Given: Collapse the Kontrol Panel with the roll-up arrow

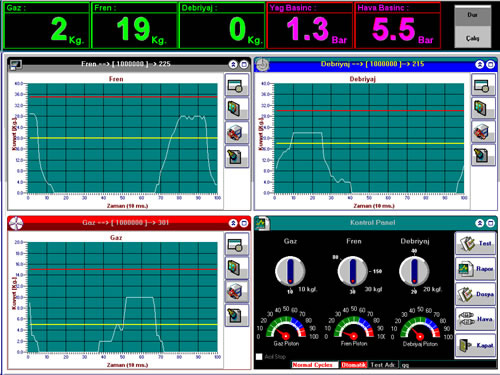Looking at the screenshot, I should 480,223.
